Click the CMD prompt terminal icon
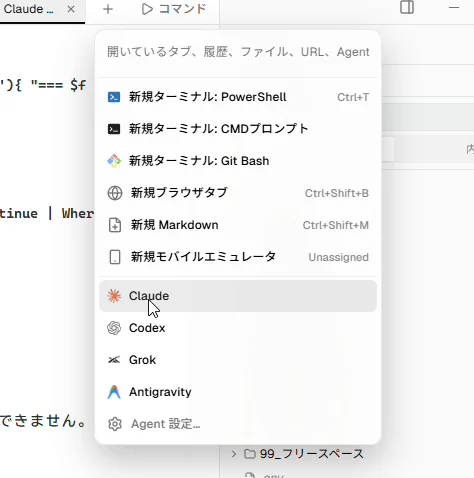474x478 pixels. coord(114,129)
